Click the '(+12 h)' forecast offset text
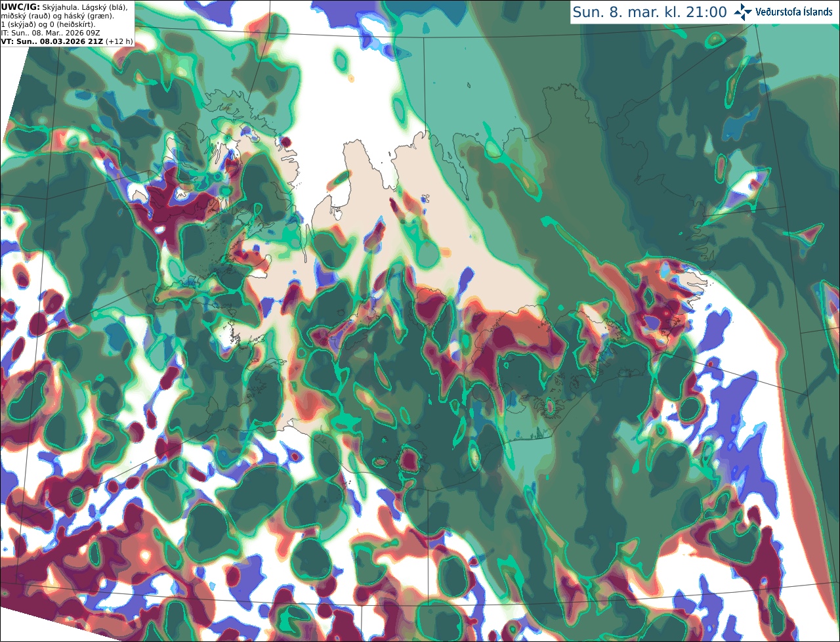This screenshot has width=840, height=642. coord(119,41)
